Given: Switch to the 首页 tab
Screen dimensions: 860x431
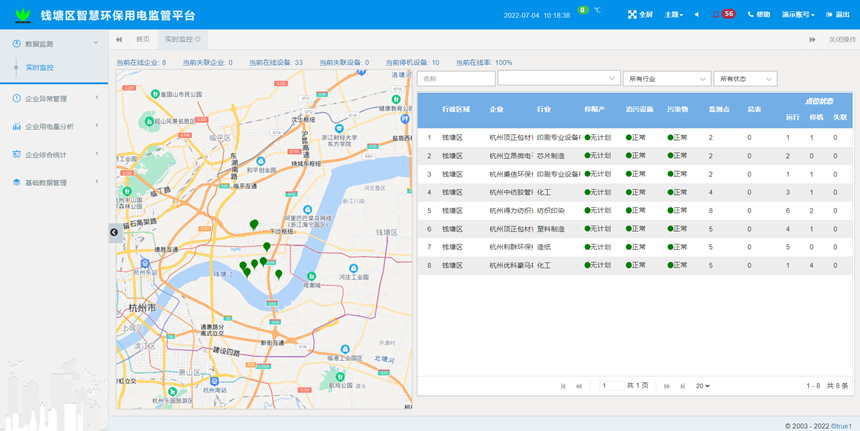Looking at the screenshot, I should pos(142,39).
